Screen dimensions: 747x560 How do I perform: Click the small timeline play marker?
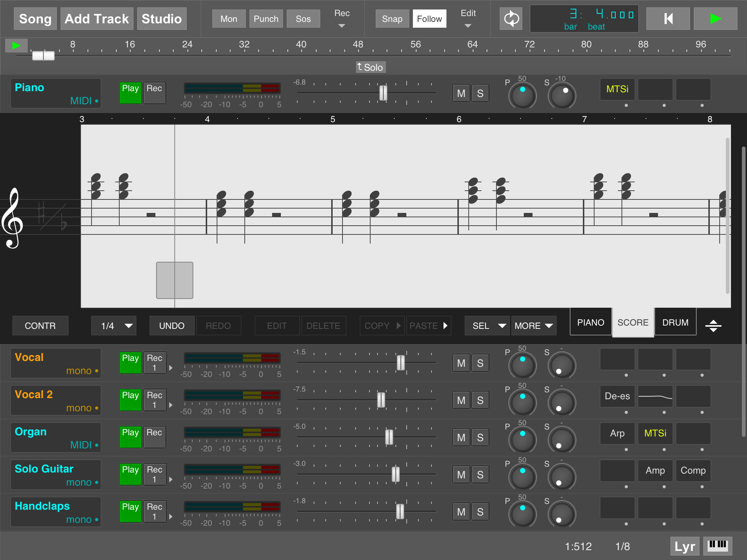click(x=16, y=46)
